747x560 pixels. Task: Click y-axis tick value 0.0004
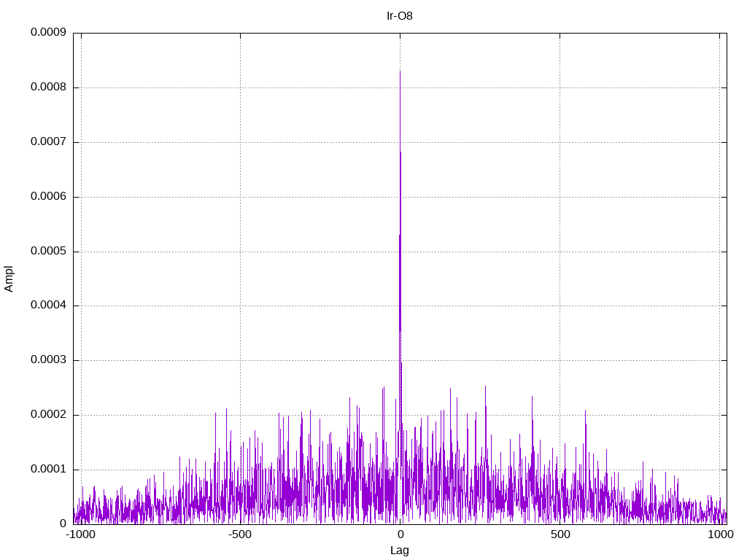pyautogui.click(x=48, y=306)
